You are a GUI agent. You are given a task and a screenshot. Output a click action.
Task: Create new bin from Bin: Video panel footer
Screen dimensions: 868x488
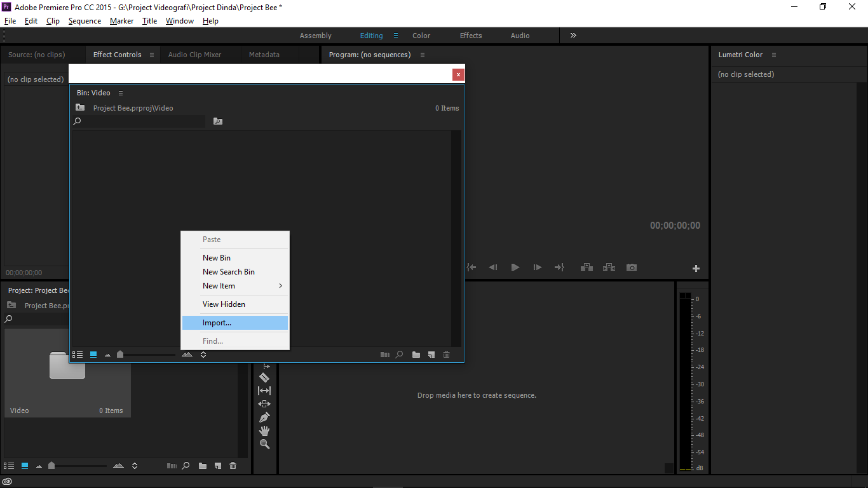click(x=416, y=355)
